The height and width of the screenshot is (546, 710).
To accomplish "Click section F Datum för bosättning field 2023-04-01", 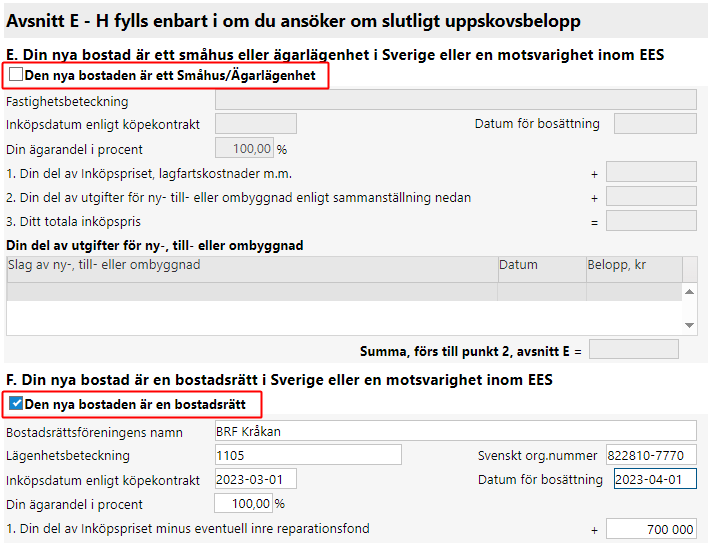I will click(655, 479).
